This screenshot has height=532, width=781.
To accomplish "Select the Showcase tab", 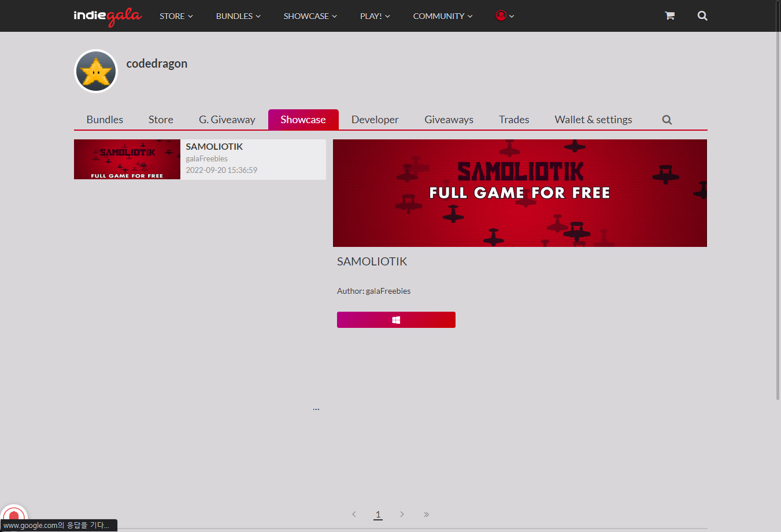I will pos(303,120).
